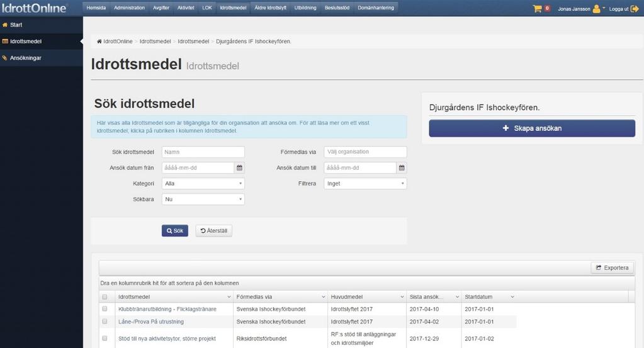Click the Logga ut exit icon
This screenshot has height=348, width=644.
click(635, 9)
